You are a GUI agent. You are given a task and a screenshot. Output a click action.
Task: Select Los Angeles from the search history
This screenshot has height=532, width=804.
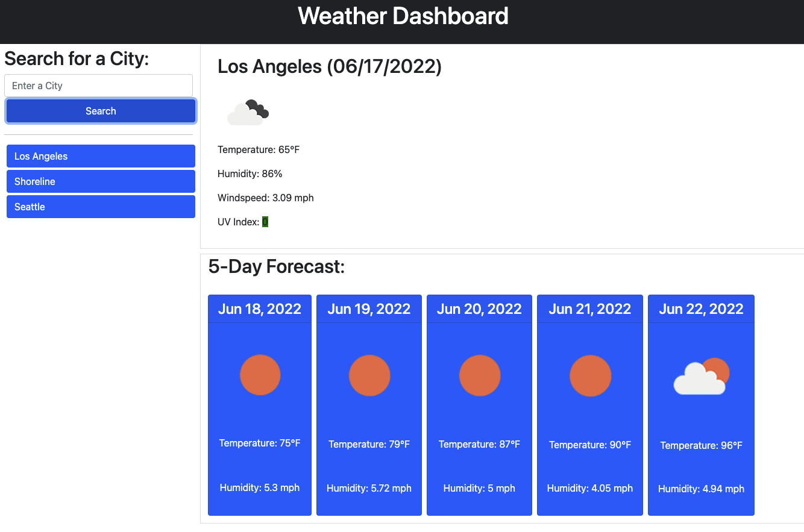click(x=101, y=156)
